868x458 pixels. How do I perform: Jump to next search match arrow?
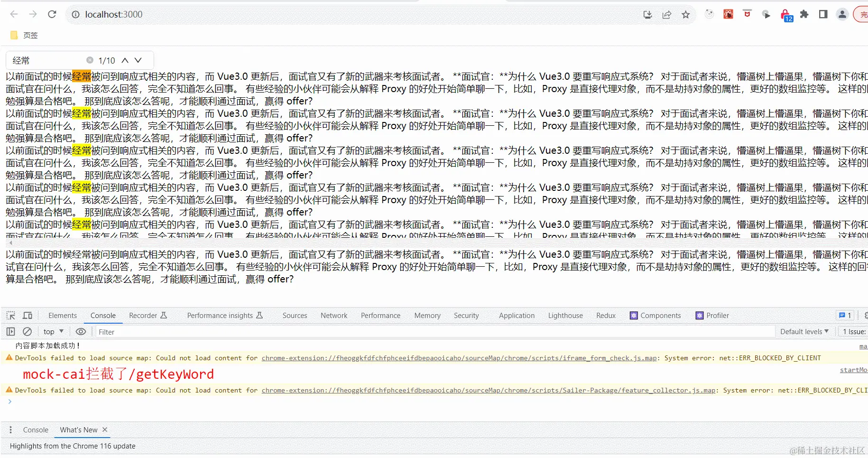[138, 60]
